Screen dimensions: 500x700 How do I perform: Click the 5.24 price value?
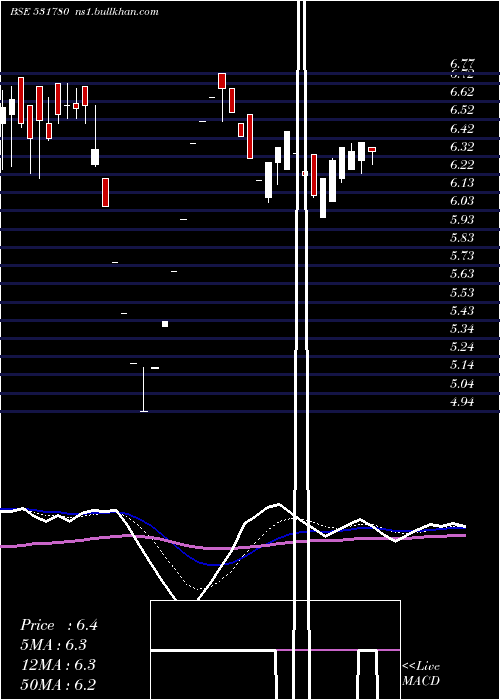pos(462,347)
